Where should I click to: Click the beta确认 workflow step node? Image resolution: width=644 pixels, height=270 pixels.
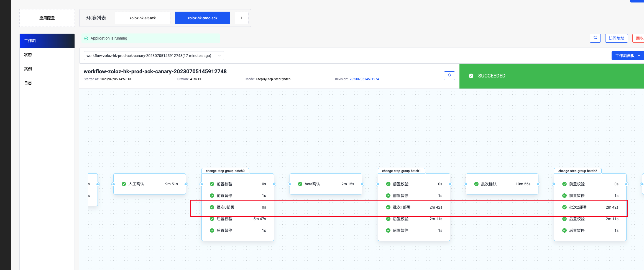[326, 184]
